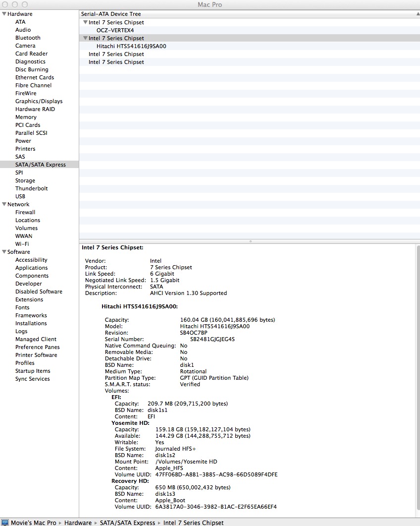This screenshot has width=420, height=526.
Task: Click the Mac Pro computer icon in path bar
Action: 4,523
